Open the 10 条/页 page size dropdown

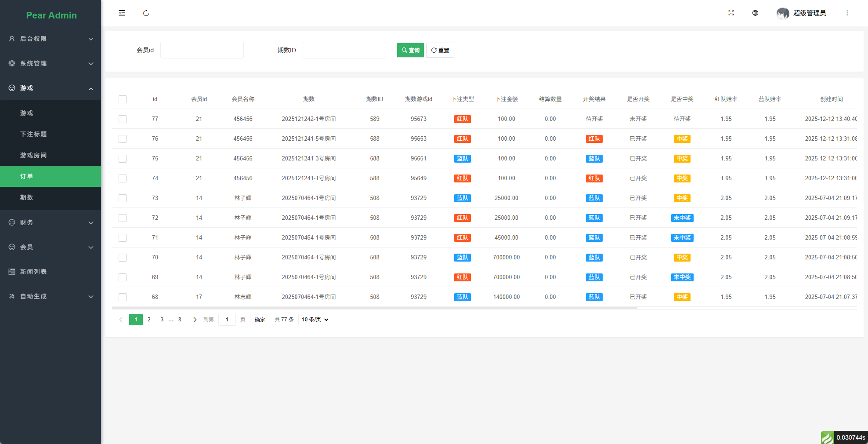(314, 320)
